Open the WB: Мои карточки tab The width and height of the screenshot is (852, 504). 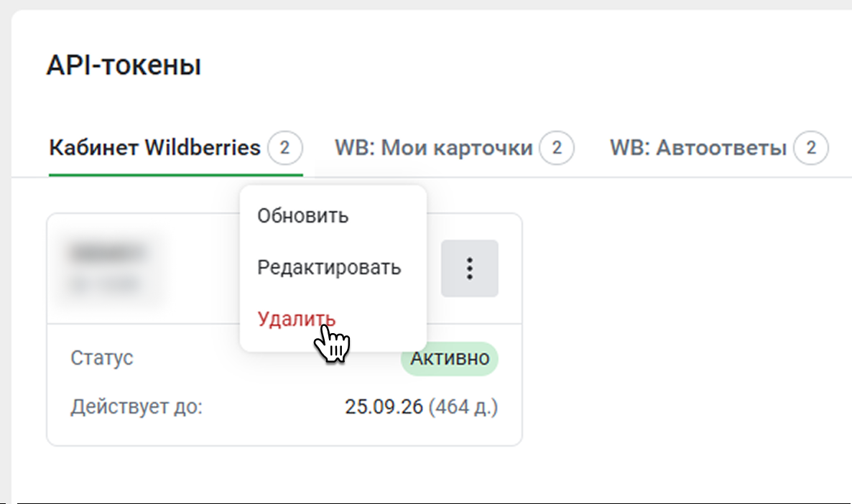(x=433, y=149)
